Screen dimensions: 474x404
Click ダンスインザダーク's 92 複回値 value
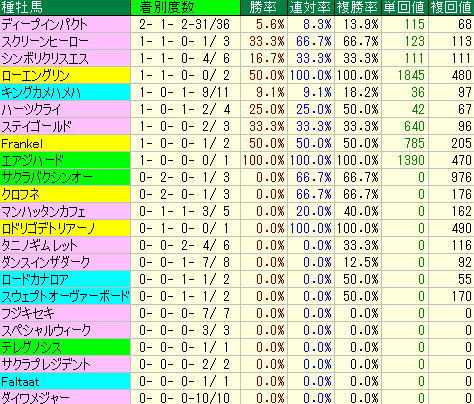coord(465,262)
